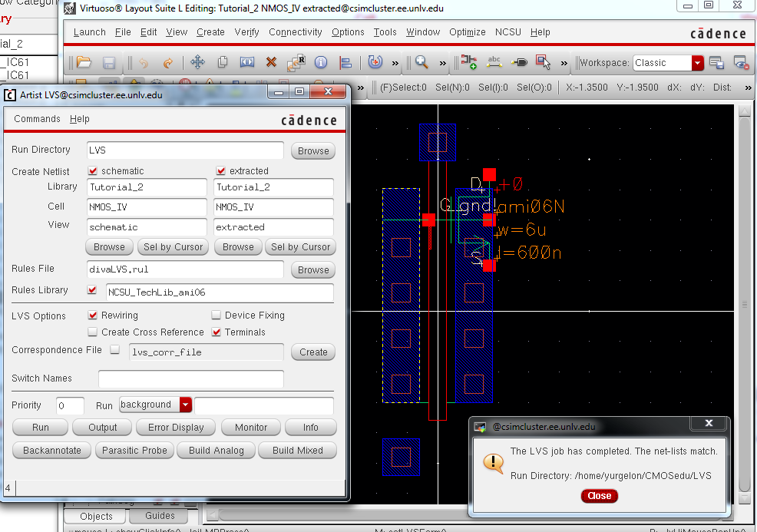The image size is (757, 532).
Task: Uncheck the schematic netlist checkbox
Action: tap(94, 171)
